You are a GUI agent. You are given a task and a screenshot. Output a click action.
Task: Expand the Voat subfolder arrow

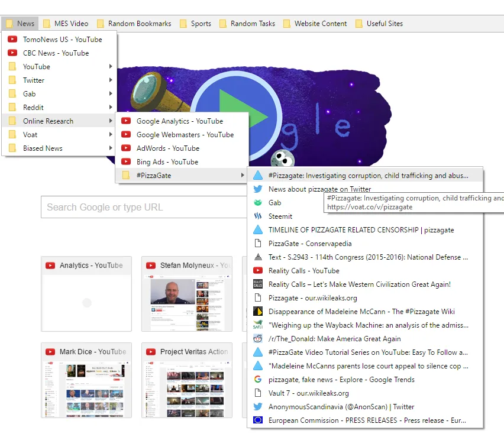[111, 134]
